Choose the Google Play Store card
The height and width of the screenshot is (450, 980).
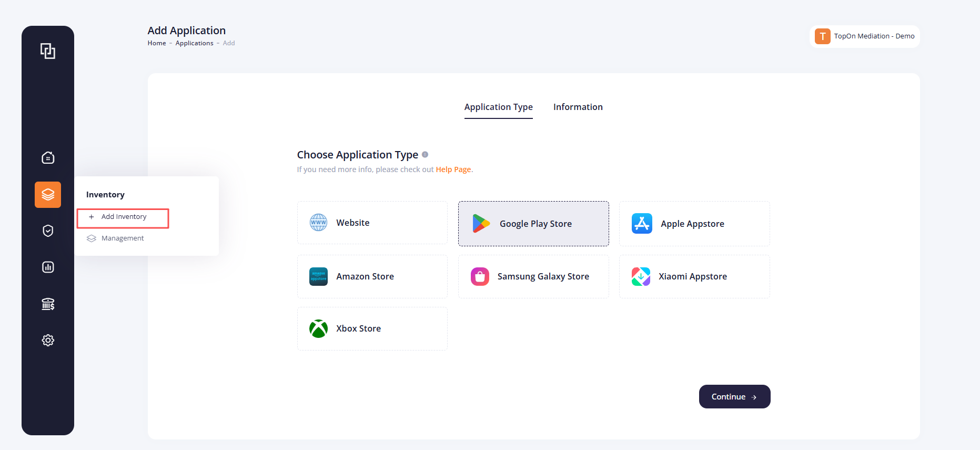pos(533,224)
